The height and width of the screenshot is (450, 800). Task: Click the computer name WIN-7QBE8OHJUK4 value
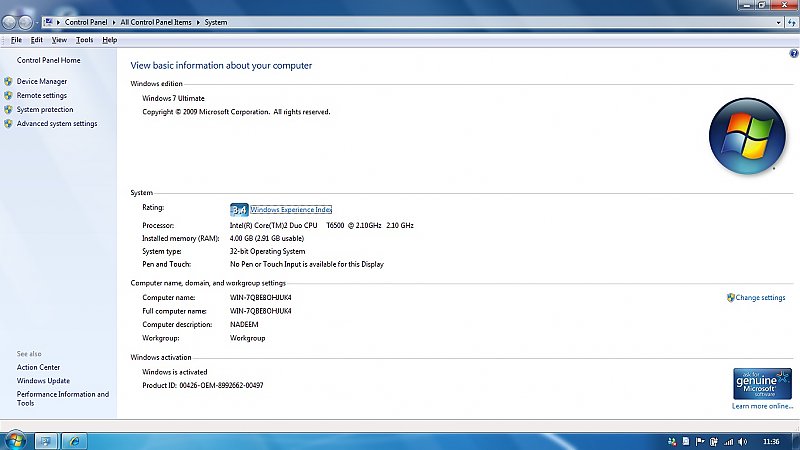tap(261, 297)
